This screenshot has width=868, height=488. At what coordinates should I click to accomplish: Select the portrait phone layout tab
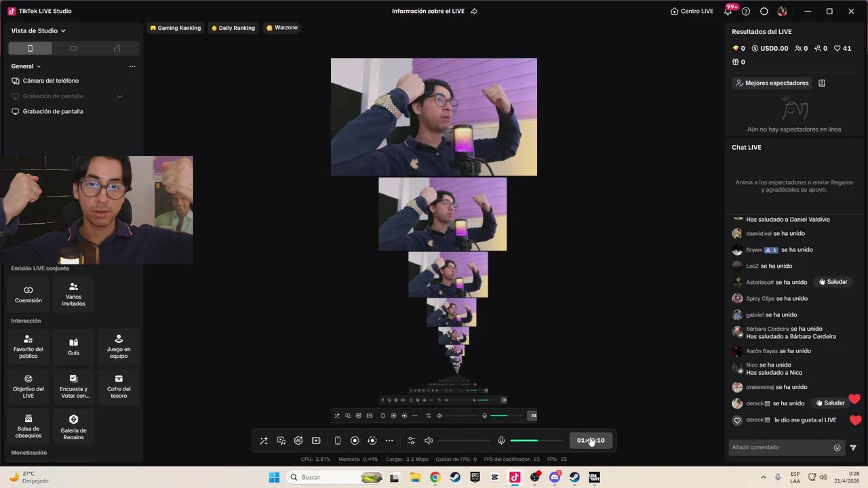[x=30, y=48]
